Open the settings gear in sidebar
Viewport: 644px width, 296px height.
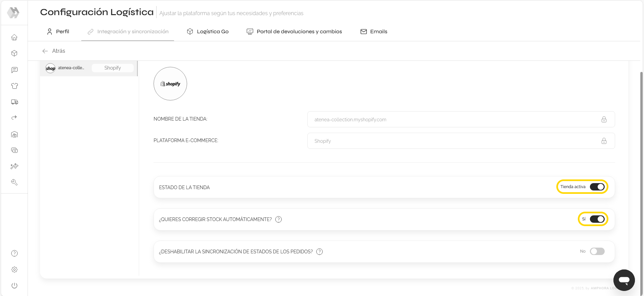14,269
